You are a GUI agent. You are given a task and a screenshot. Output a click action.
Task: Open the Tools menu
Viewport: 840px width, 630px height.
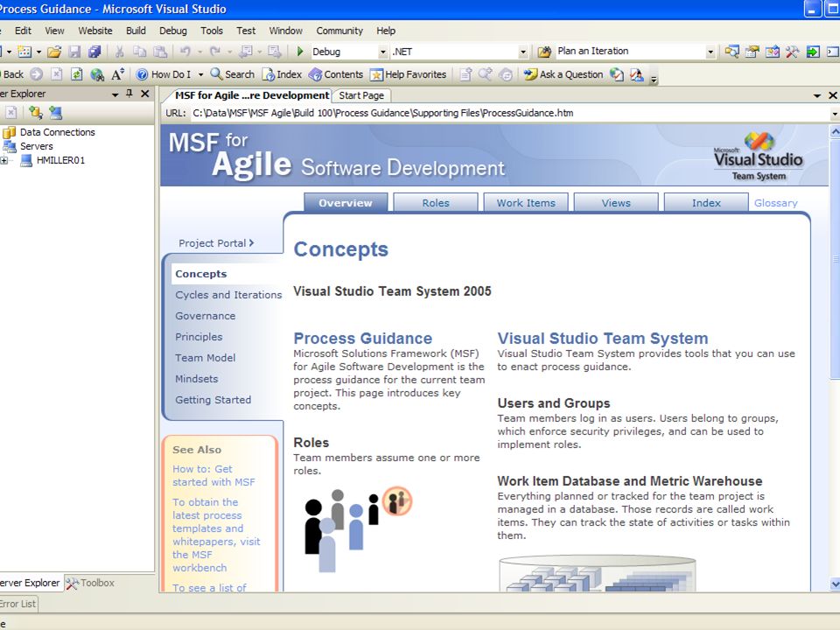(212, 31)
